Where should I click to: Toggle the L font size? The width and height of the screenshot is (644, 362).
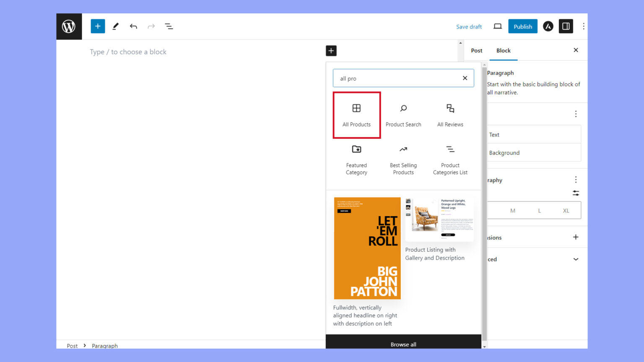point(540,210)
